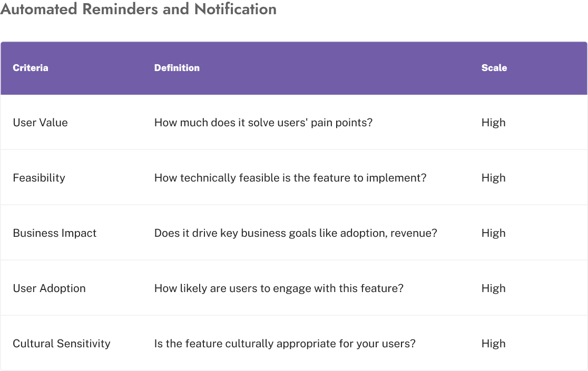Select the User Value criteria cell
This screenshot has height=371, width=588.
(41, 123)
